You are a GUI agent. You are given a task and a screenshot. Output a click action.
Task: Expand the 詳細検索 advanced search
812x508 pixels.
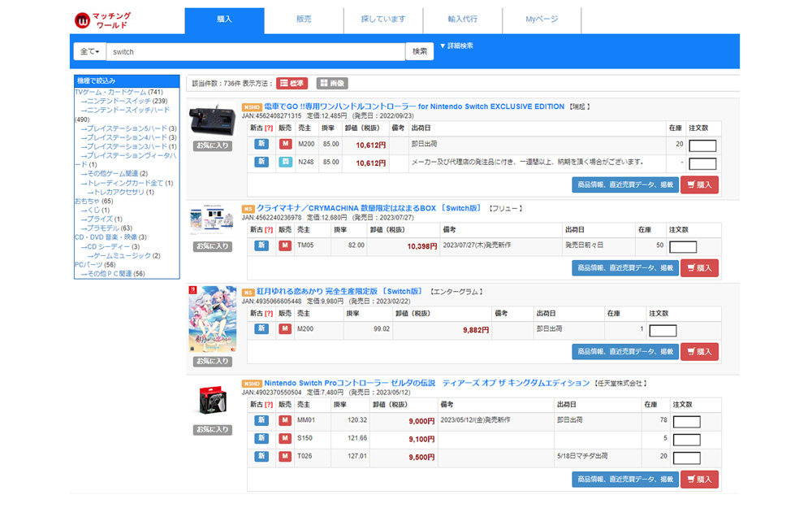pos(456,46)
